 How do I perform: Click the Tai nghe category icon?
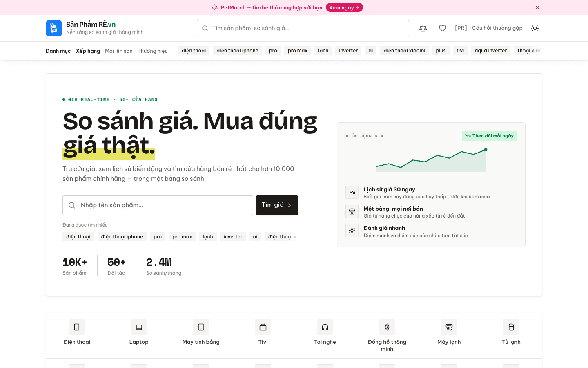(x=325, y=327)
